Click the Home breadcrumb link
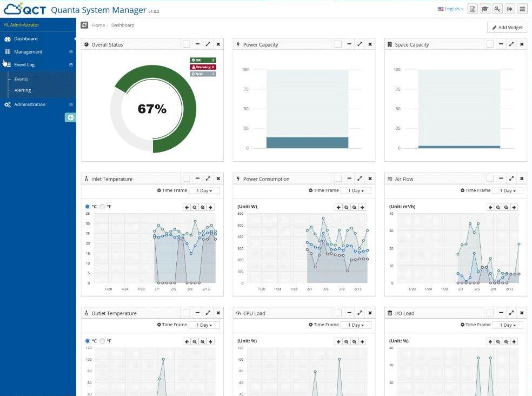This screenshot has height=396, width=532. pos(98,25)
